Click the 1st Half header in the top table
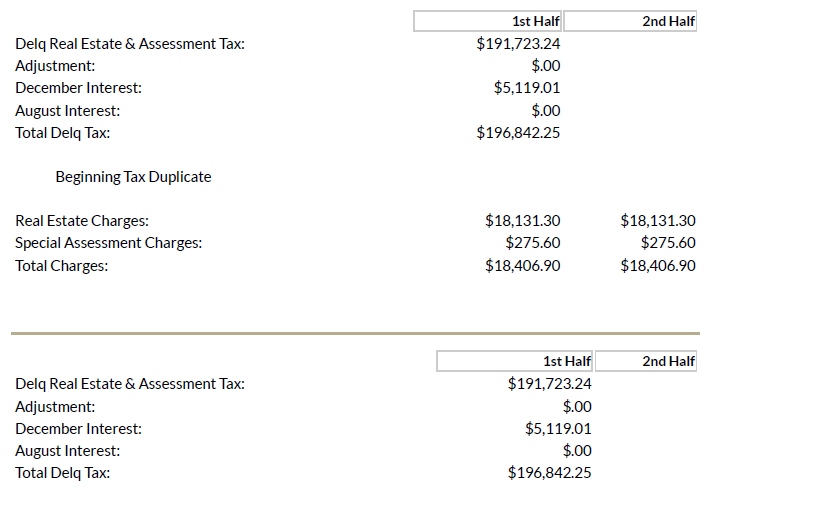Screen dimensions: 820x528 [x=535, y=21]
